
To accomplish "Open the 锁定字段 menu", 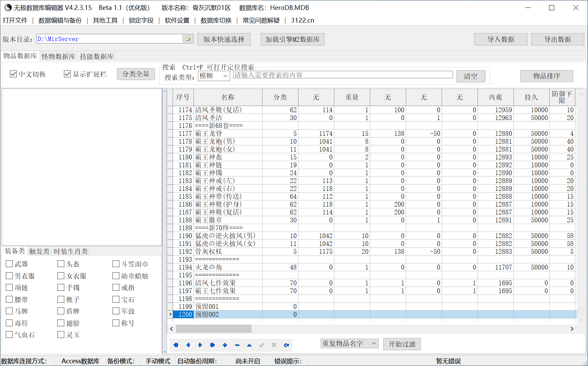I will (x=141, y=21).
